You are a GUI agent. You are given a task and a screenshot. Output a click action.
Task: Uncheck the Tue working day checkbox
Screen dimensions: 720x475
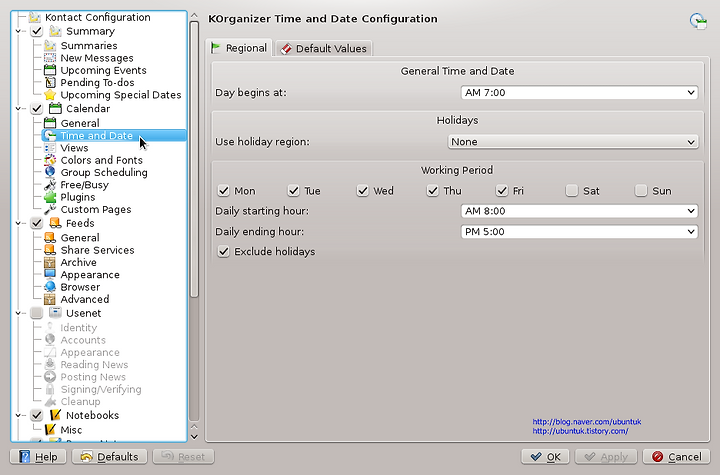(293, 191)
